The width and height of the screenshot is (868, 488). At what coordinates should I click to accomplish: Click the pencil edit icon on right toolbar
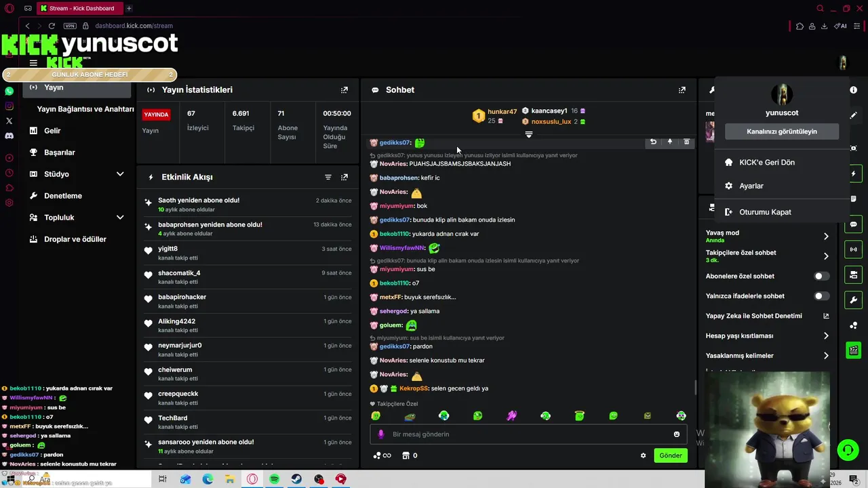pos(854,115)
